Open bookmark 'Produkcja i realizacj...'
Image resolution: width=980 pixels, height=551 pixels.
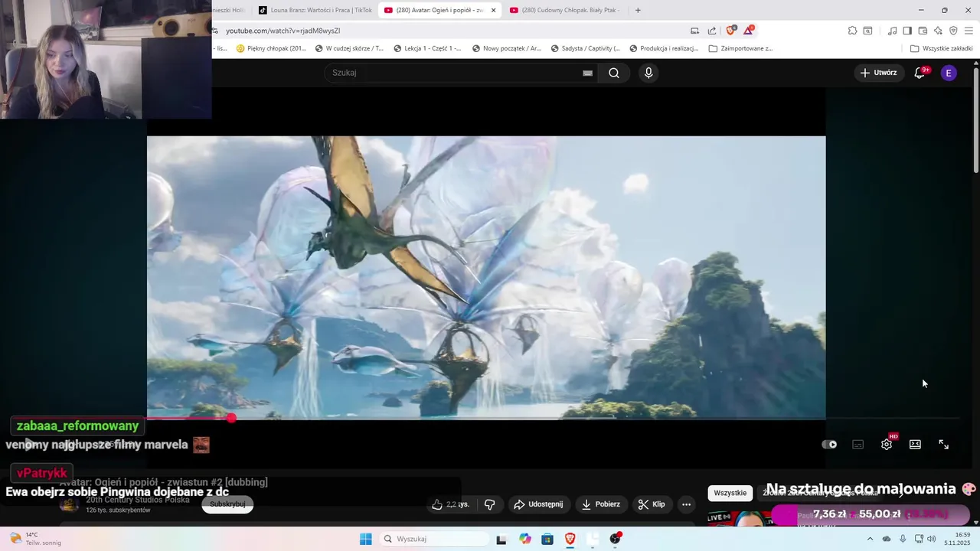(664, 48)
